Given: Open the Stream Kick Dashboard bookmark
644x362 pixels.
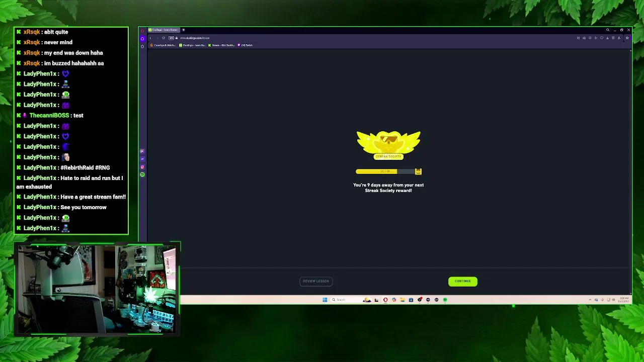Looking at the screenshot, I should tap(221, 45).
